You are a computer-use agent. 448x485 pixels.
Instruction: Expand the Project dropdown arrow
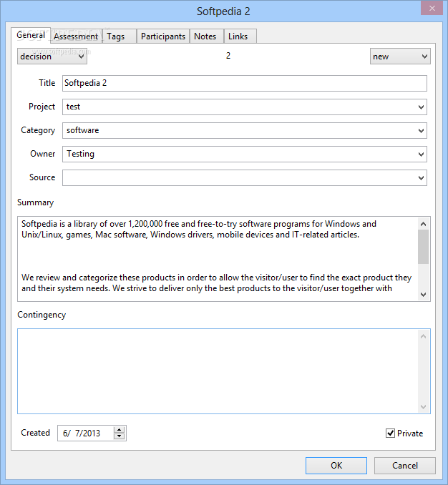tap(421, 107)
